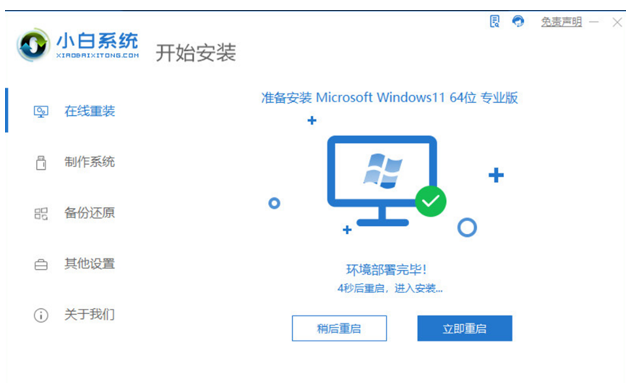Image resolution: width=635 pixels, height=383 pixels.
Task: Open the customer service headset icon
Action: click(518, 21)
